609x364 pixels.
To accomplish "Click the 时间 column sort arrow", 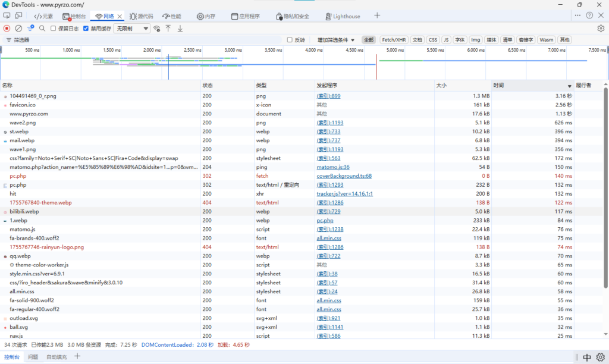I will tap(569, 86).
